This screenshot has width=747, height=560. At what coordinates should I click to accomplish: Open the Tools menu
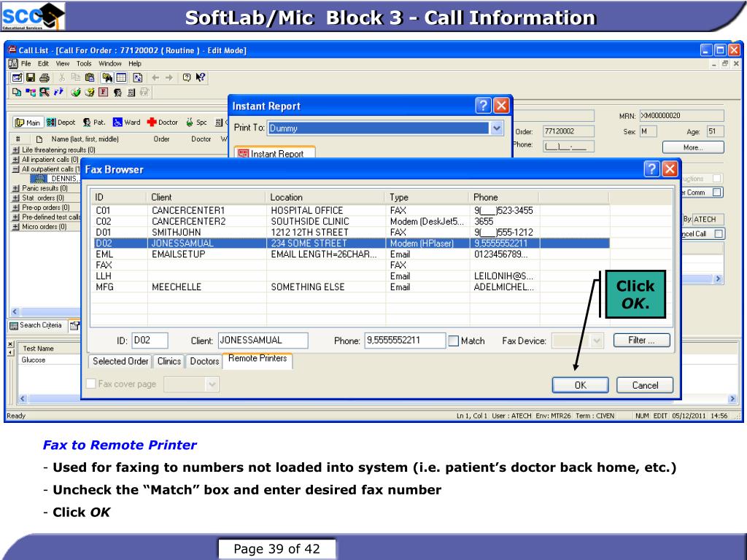pyautogui.click(x=84, y=63)
